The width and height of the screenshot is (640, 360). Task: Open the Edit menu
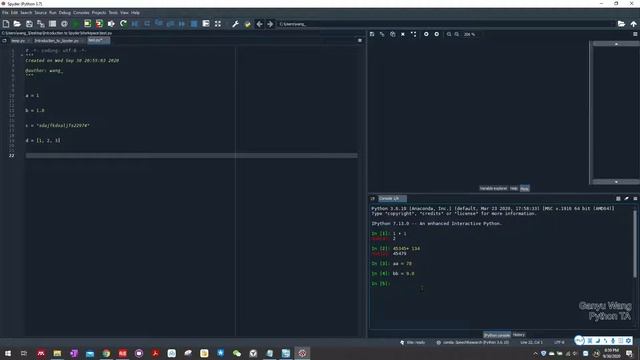tap(14, 13)
